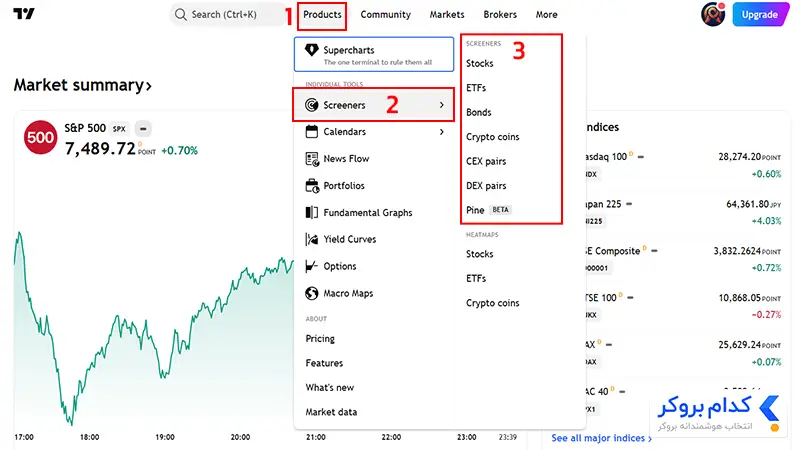Click the Portfolios briefcase icon

[x=312, y=186]
